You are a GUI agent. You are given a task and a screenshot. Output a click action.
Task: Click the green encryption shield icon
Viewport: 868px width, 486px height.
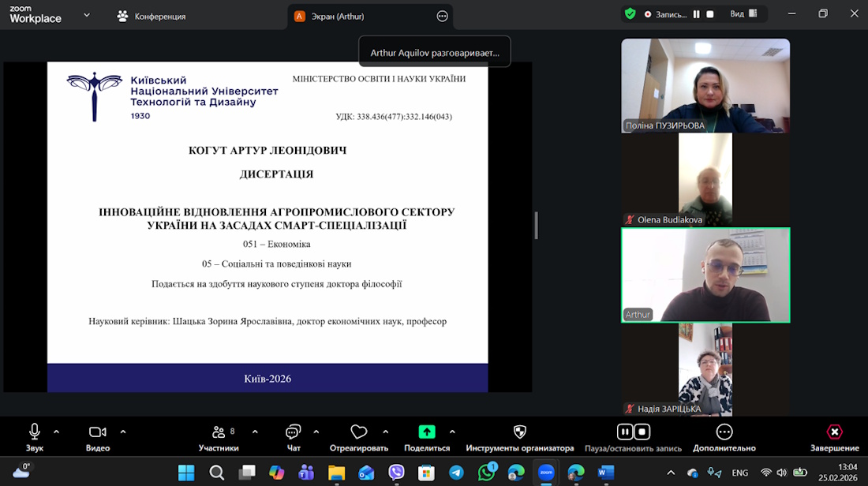coord(630,14)
